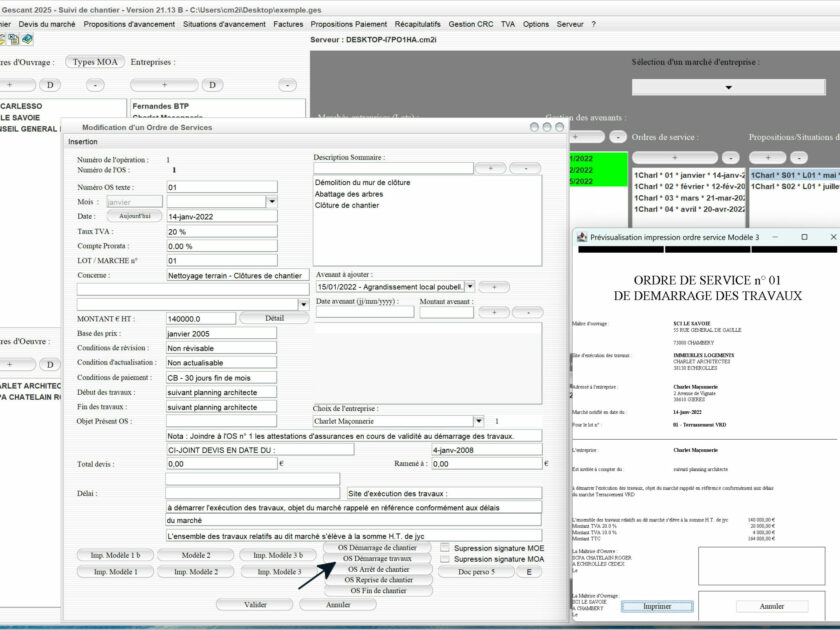Open the Mois dropdown list

tap(271, 201)
